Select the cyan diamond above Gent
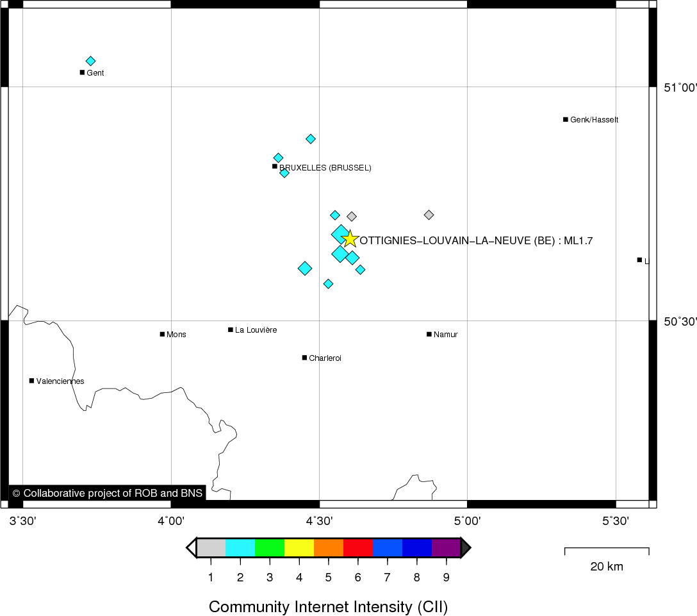697x616 pixels. [90, 61]
